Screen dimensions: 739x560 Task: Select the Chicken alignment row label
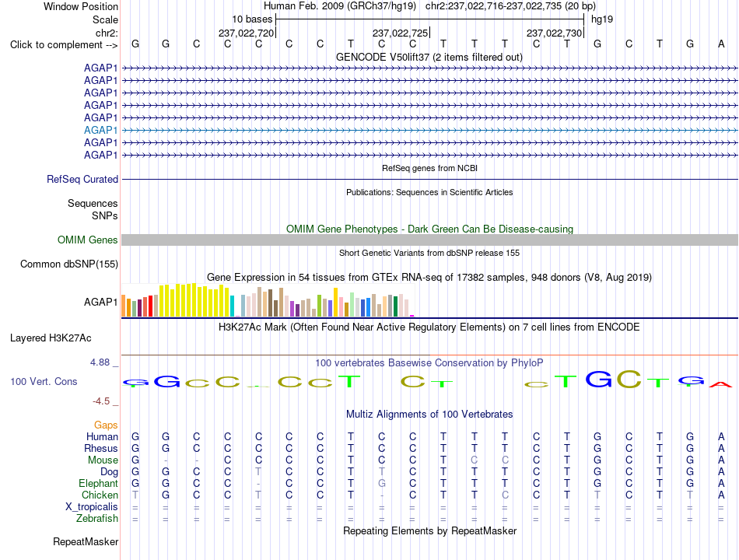100,495
